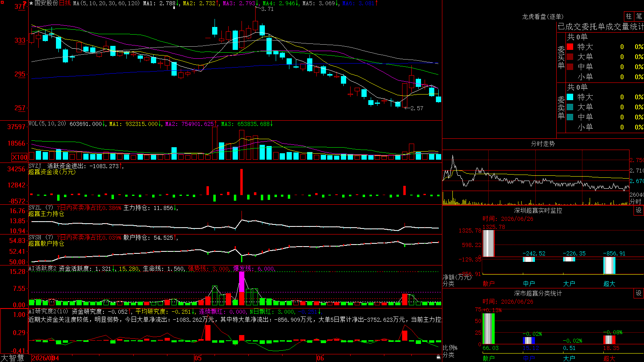Click the dark red 中单 buy-order swatch
The height and width of the screenshot is (362, 644).
(x=570, y=66)
